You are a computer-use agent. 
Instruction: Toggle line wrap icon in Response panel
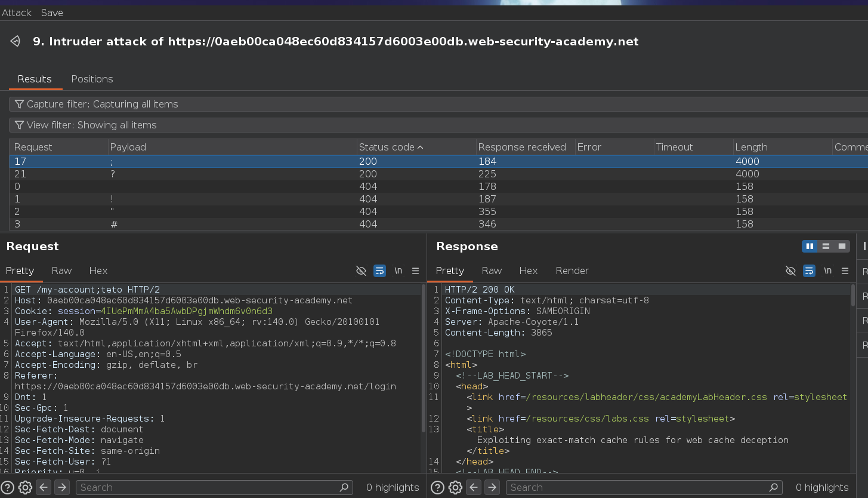[x=809, y=270]
